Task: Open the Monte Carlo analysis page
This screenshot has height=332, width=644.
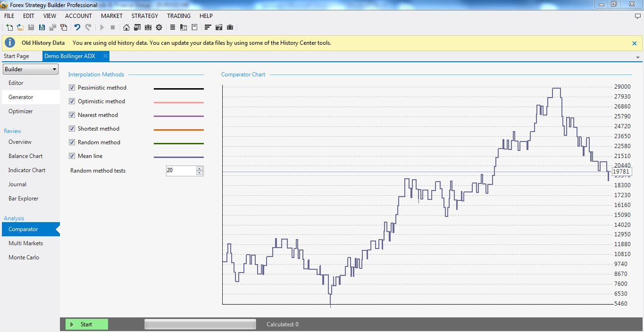Action: 31,257
